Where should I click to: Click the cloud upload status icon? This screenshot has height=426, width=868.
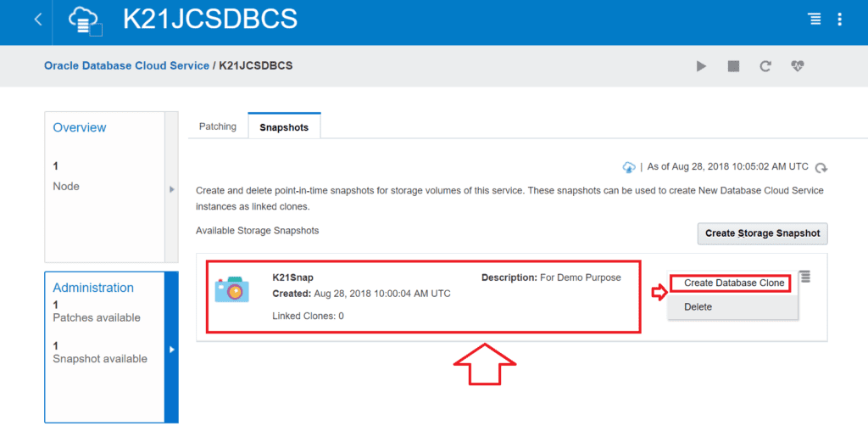(x=629, y=166)
